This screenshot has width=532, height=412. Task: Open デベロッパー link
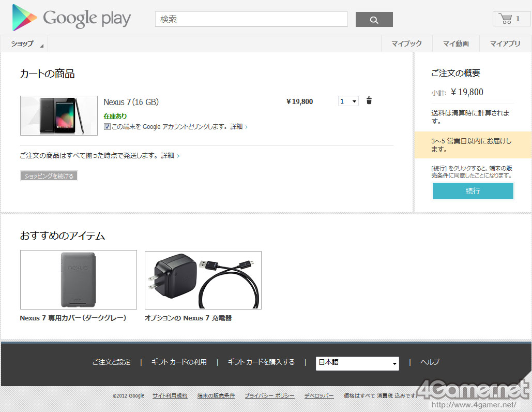coord(319,396)
